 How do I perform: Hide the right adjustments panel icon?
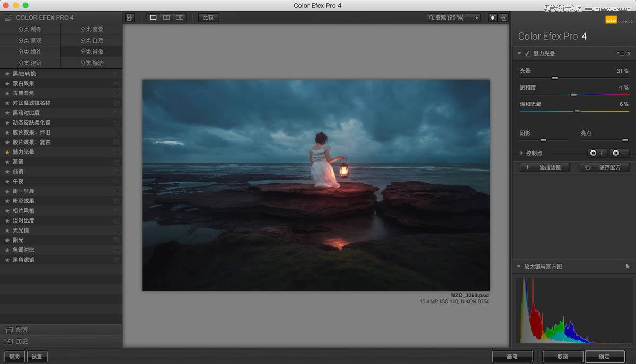[503, 17]
